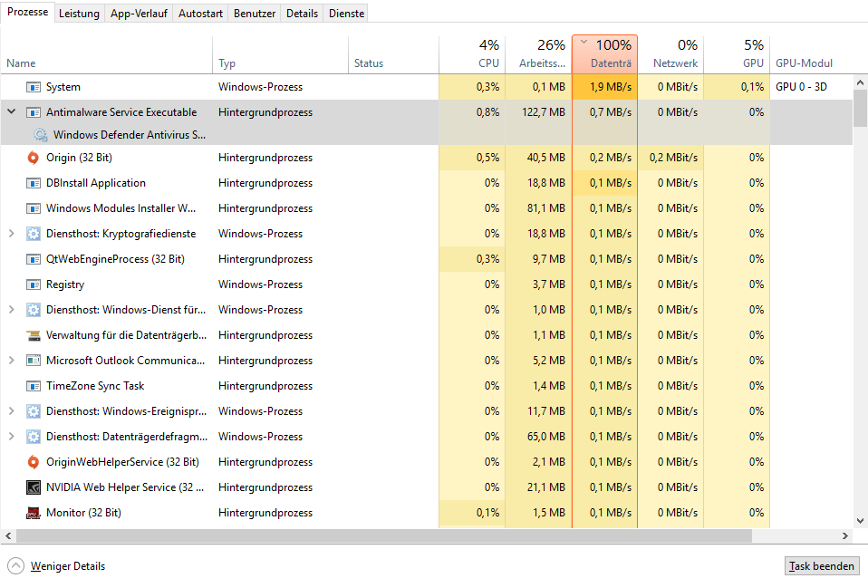Select the Monitor (32 Bit) process name
This screenshot has height=588, width=868.
tap(83, 513)
